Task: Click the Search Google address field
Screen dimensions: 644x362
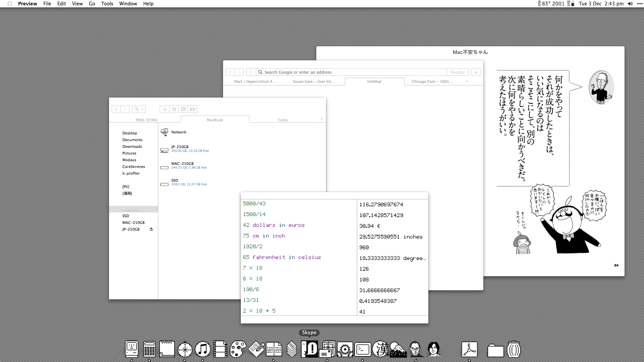Action: (352, 72)
